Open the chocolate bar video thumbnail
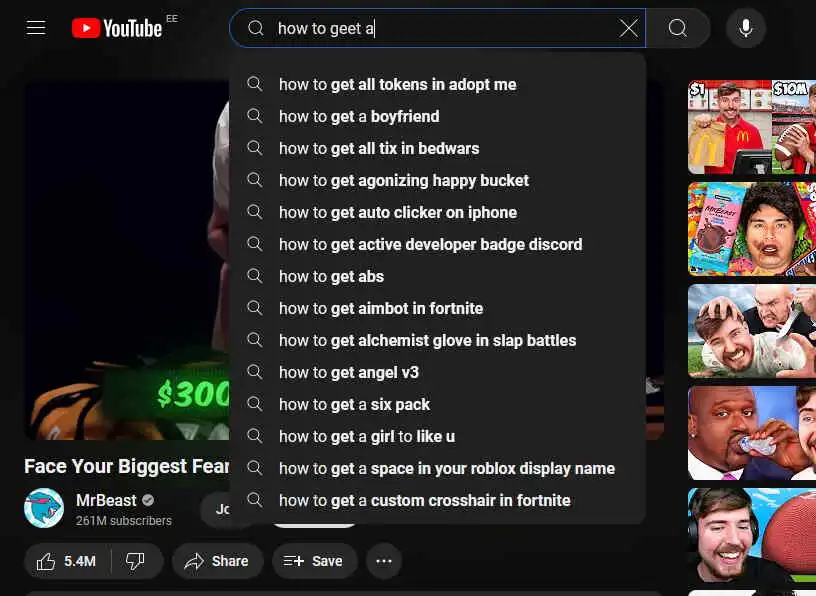This screenshot has height=596, width=816. pos(751,229)
